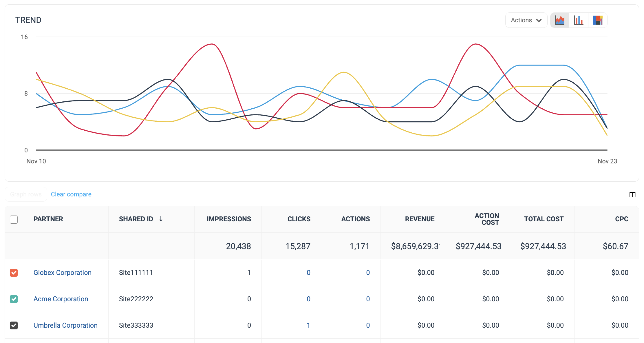Sort by the Action Cost column header
The height and width of the screenshot is (343, 644).
[x=487, y=219]
